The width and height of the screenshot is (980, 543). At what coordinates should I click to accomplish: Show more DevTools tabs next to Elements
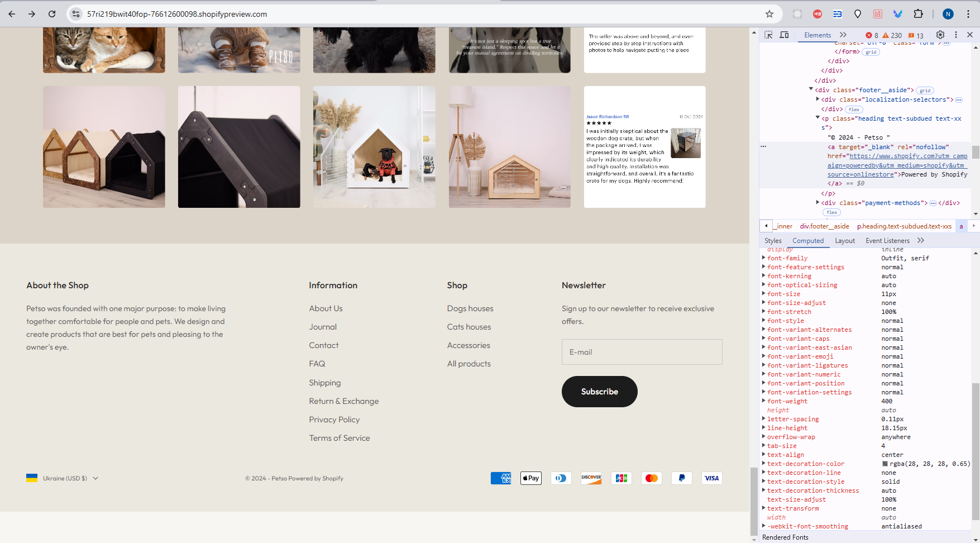843,35
